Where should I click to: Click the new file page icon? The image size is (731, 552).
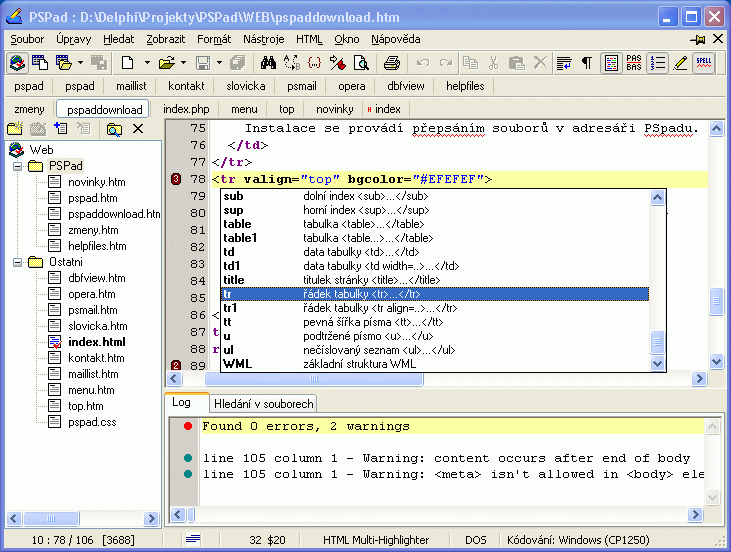127,62
